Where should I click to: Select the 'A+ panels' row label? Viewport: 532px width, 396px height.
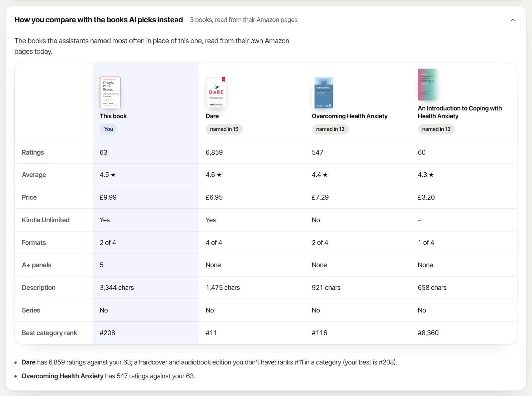click(x=37, y=265)
